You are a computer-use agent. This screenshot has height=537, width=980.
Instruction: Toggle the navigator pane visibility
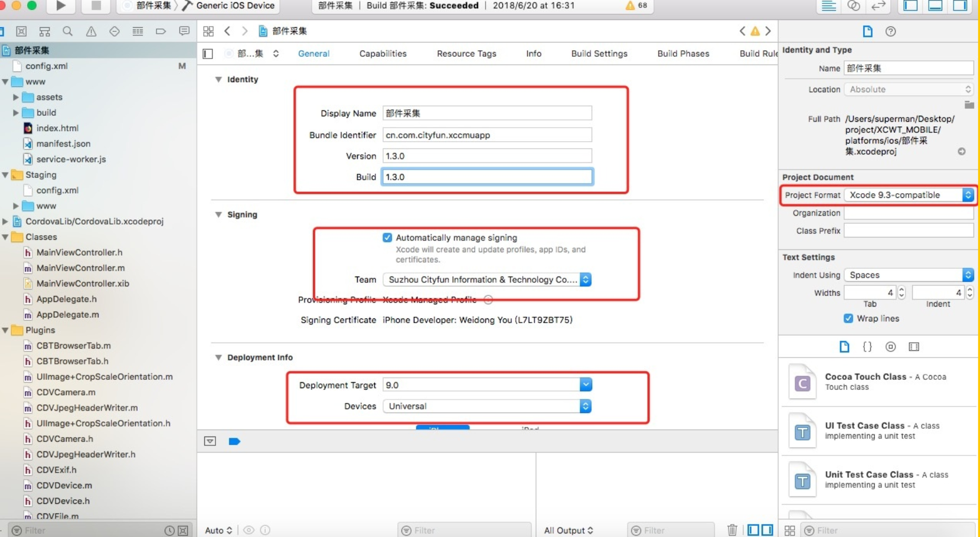[910, 6]
